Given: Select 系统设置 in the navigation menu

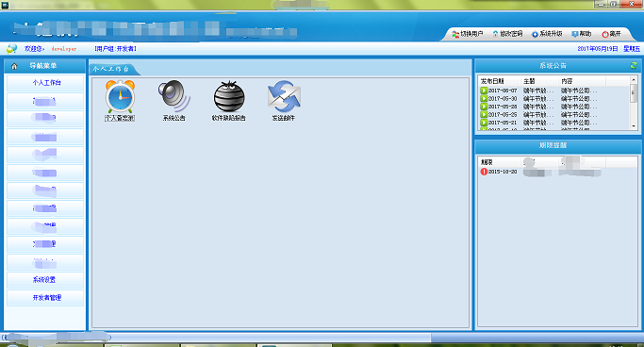Looking at the screenshot, I should (x=45, y=280).
